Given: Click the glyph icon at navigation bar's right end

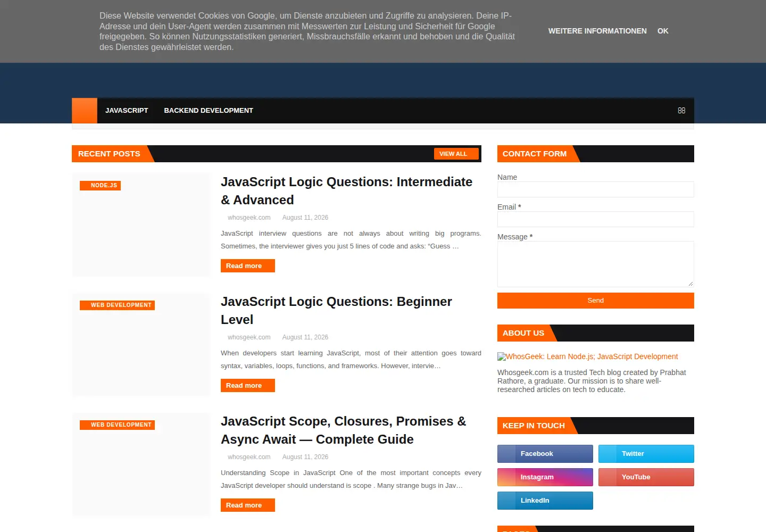Looking at the screenshot, I should click(x=681, y=111).
